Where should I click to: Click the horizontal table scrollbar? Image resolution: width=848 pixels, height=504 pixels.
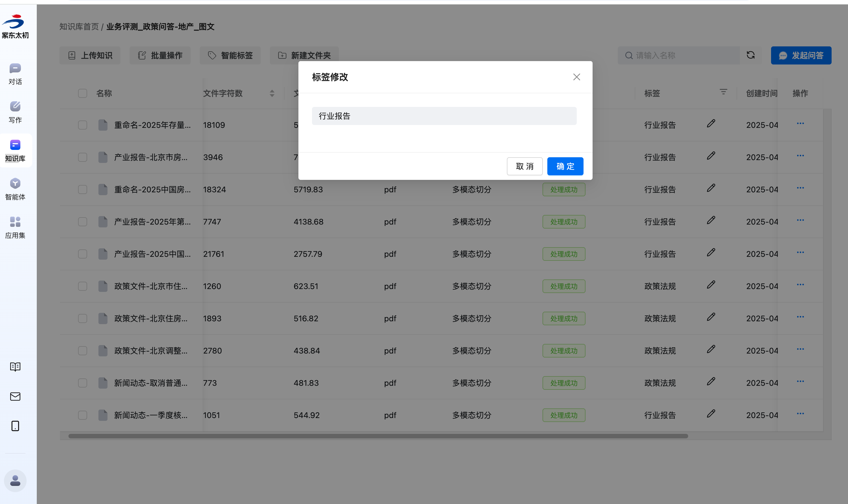pyautogui.click(x=378, y=436)
